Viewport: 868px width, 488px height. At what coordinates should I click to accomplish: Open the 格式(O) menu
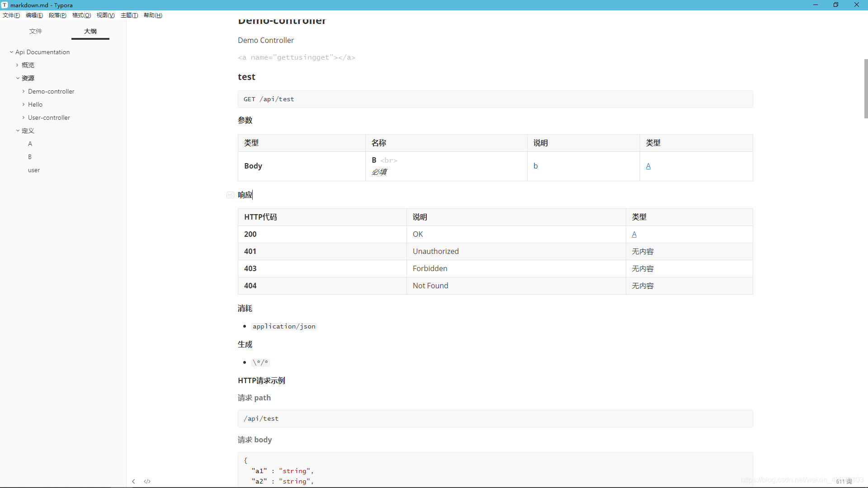tap(81, 15)
